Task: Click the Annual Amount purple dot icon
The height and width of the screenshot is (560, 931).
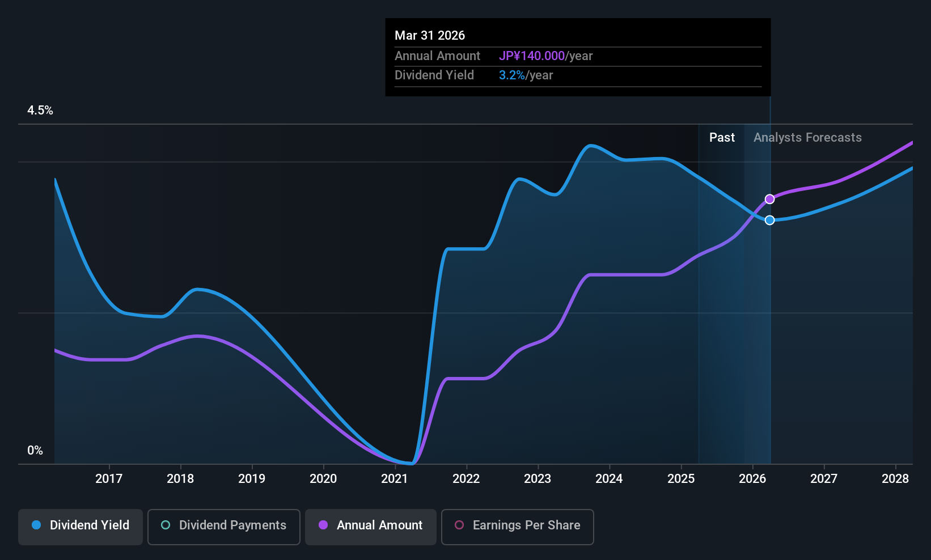Action: tap(323, 525)
